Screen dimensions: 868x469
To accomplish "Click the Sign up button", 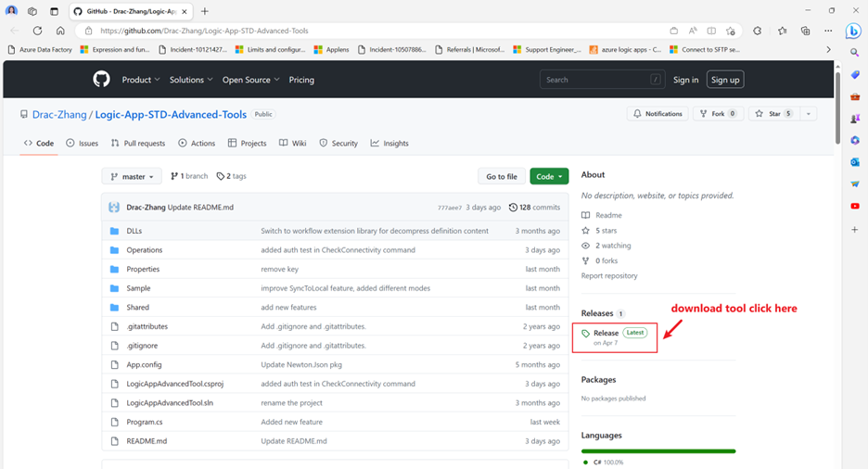I will (725, 80).
